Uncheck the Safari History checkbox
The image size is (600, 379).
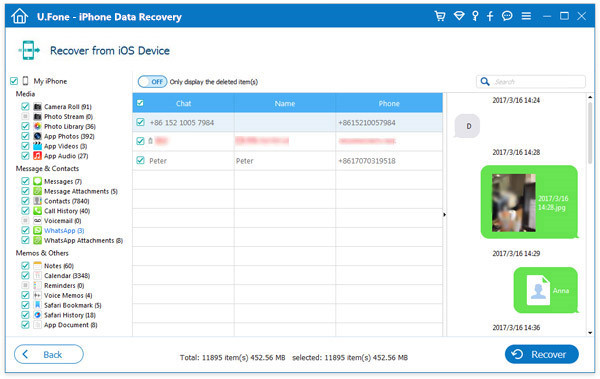point(25,315)
